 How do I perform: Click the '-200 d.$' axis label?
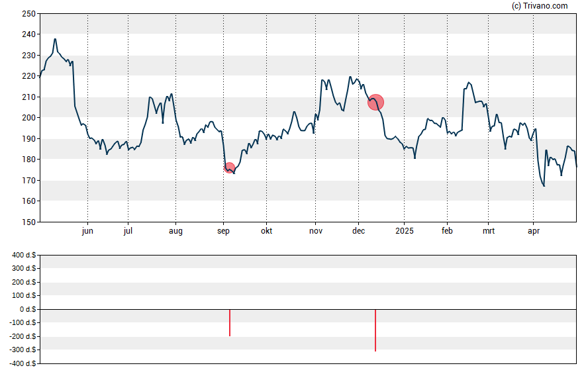click(23, 336)
